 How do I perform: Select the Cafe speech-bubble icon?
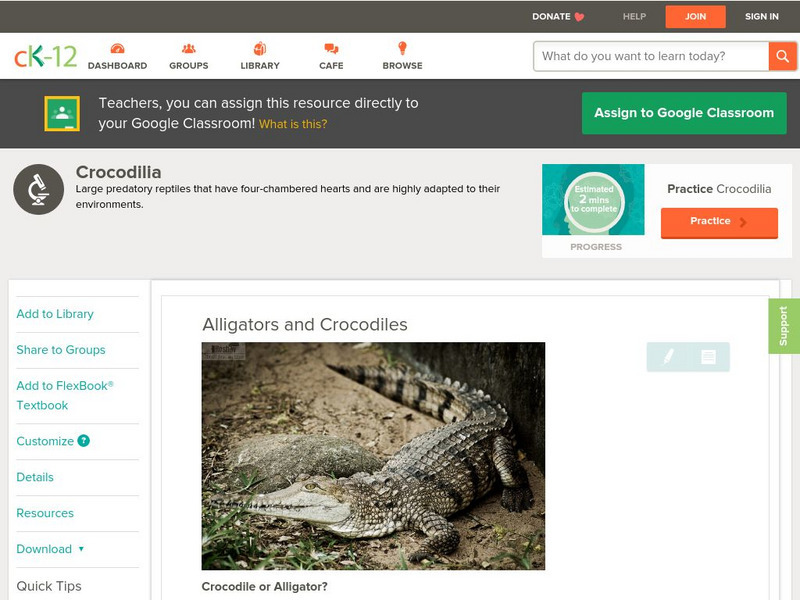click(329, 47)
